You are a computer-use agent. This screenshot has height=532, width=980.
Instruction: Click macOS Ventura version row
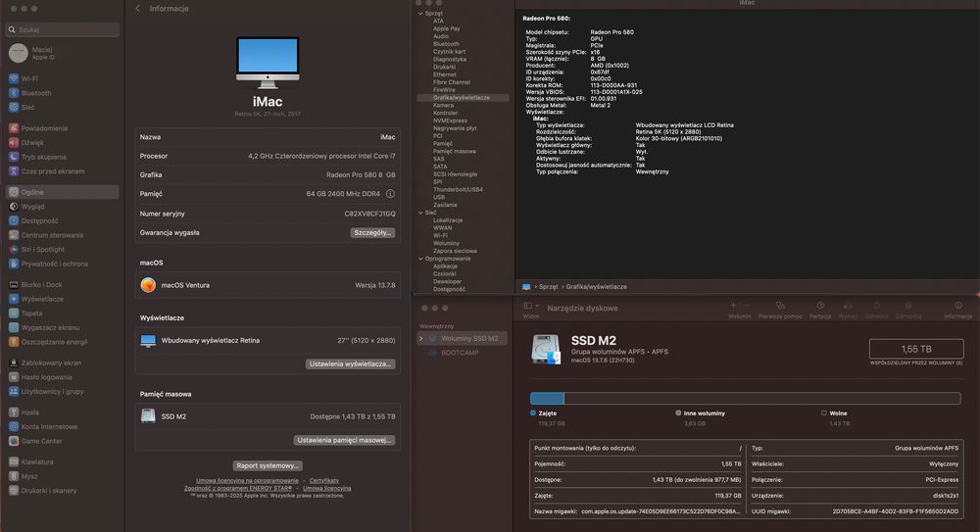pos(268,285)
